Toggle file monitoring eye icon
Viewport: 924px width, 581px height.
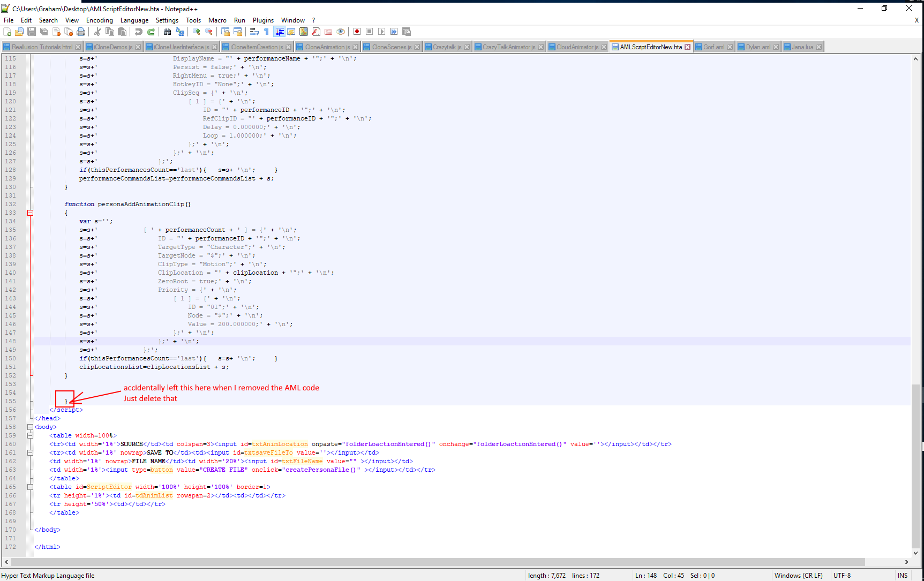pyautogui.click(x=341, y=32)
